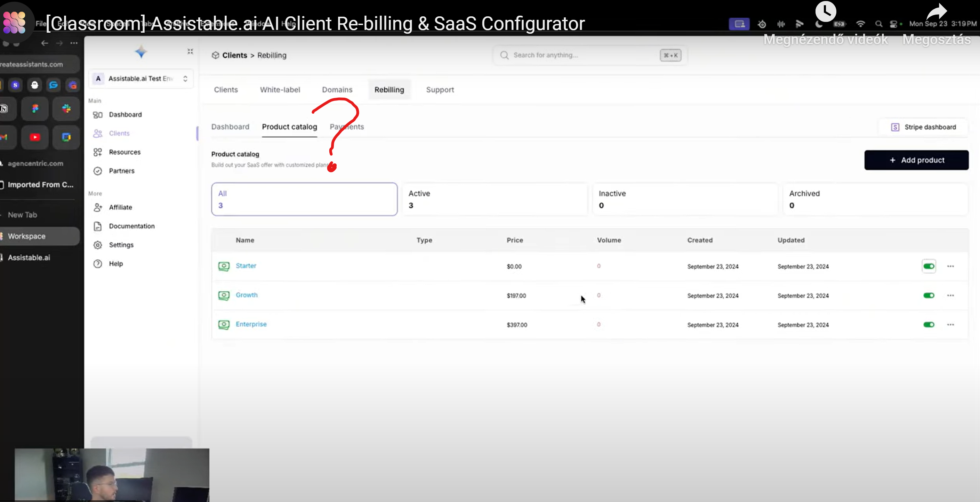Open the Affiliate section icon
980x502 pixels.
point(98,207)
